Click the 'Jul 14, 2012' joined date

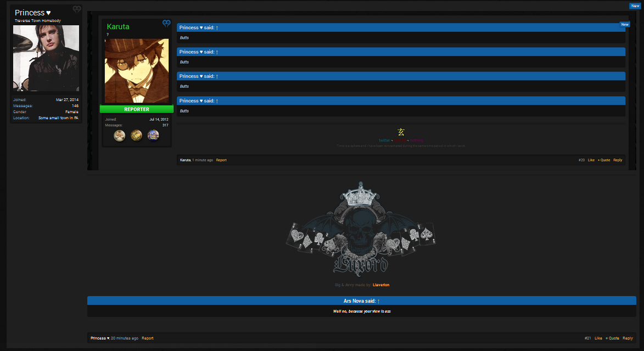coord(159,119)
